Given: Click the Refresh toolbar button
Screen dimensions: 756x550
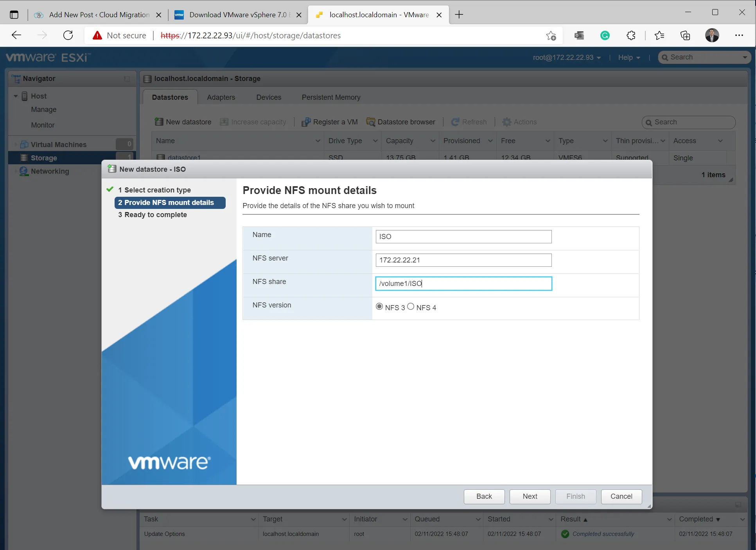Looking at the screenshot, I should click(x=469, y=122).
